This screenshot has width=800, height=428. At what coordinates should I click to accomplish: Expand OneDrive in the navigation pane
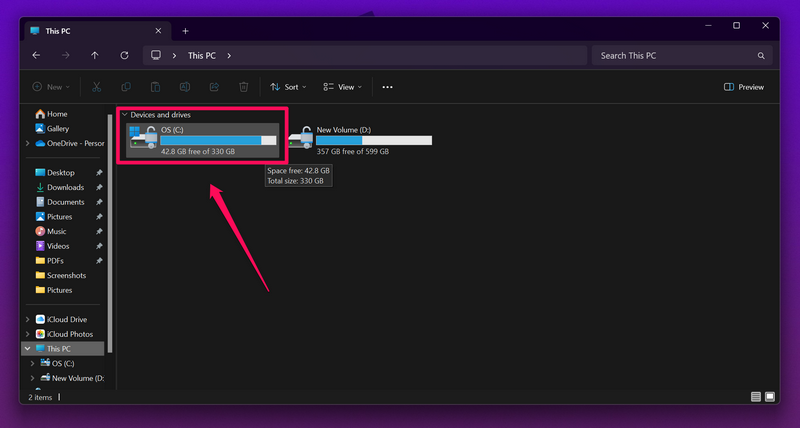tap(28, 143)
